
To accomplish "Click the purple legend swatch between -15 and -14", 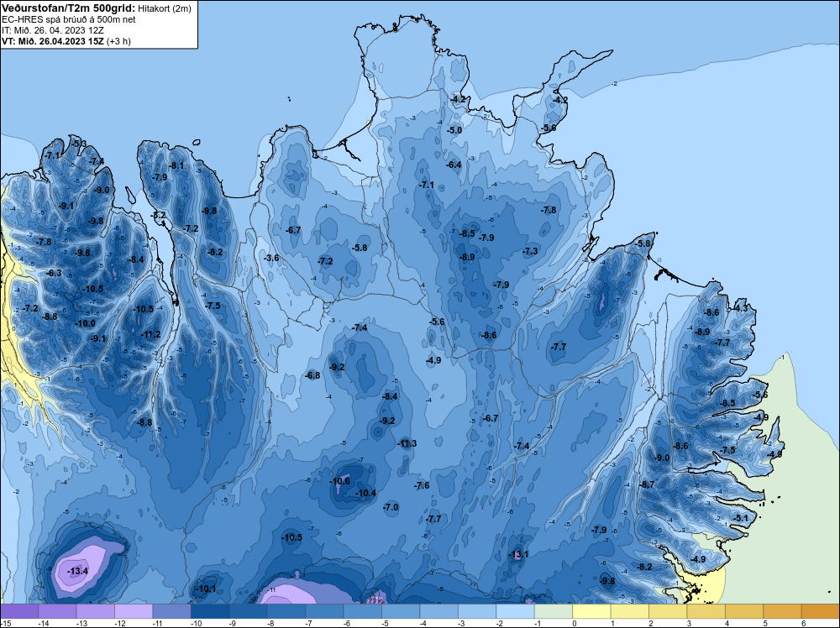I will tap(19, 611).
